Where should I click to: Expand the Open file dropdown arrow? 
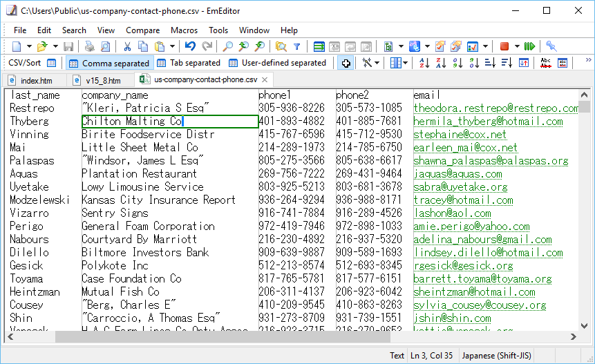pos(55,47)
